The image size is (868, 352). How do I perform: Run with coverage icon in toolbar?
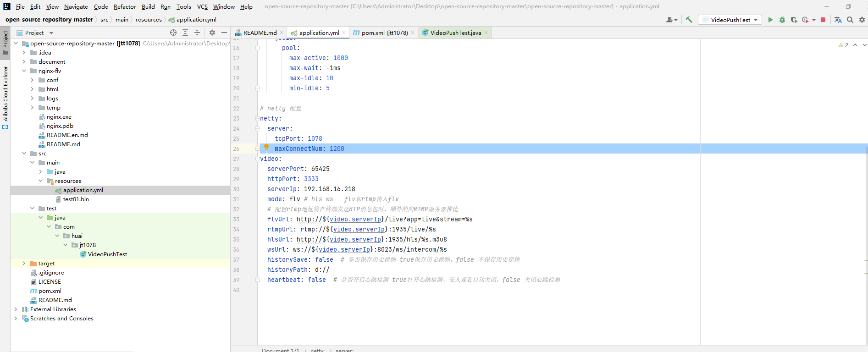[x=794, y=20]
